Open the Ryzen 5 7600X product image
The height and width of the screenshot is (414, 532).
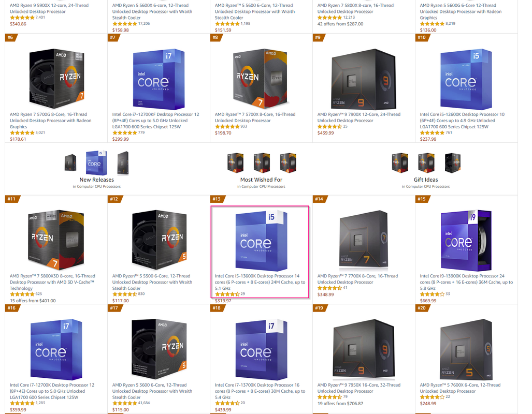(x=466, y=349)
